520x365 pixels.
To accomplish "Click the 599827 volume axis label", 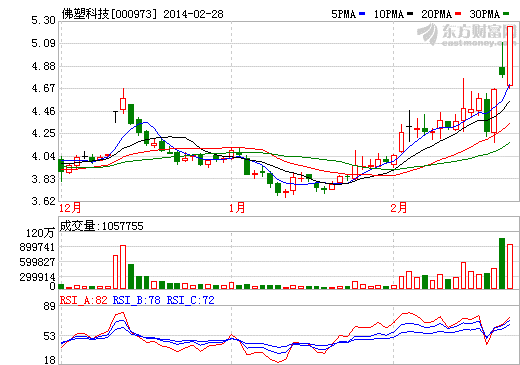I will (37, 262).
